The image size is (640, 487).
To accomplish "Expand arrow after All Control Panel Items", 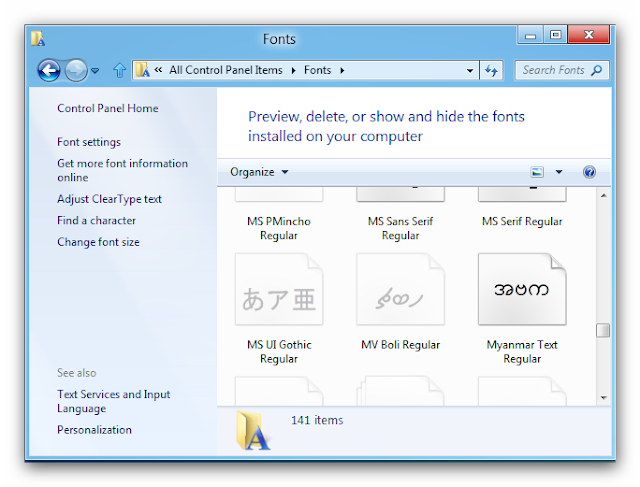I will [x=293, y=70].
